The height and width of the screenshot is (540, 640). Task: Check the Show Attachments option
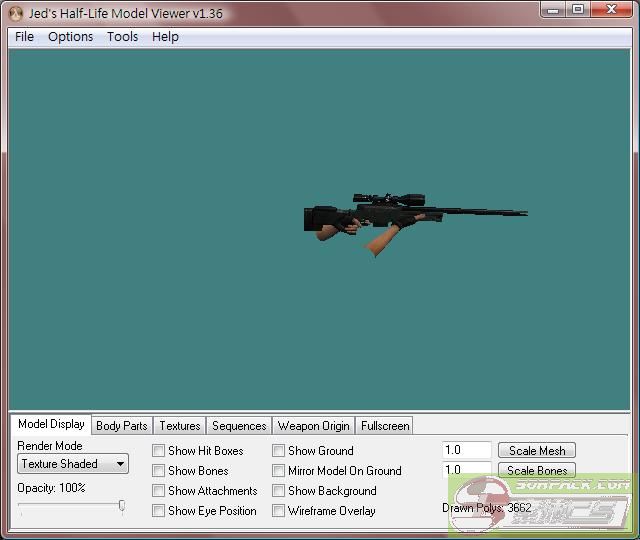(x=159, y=491)
